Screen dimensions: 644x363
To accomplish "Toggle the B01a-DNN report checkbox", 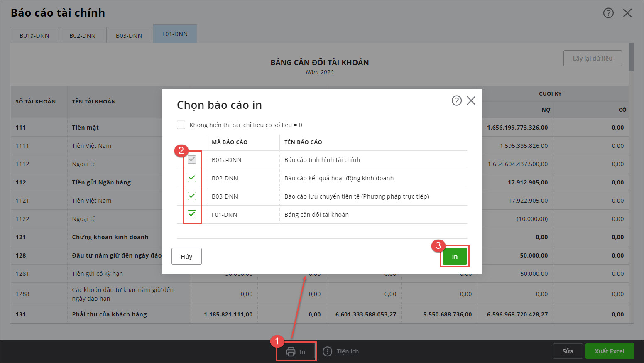I will pos(192,159).
